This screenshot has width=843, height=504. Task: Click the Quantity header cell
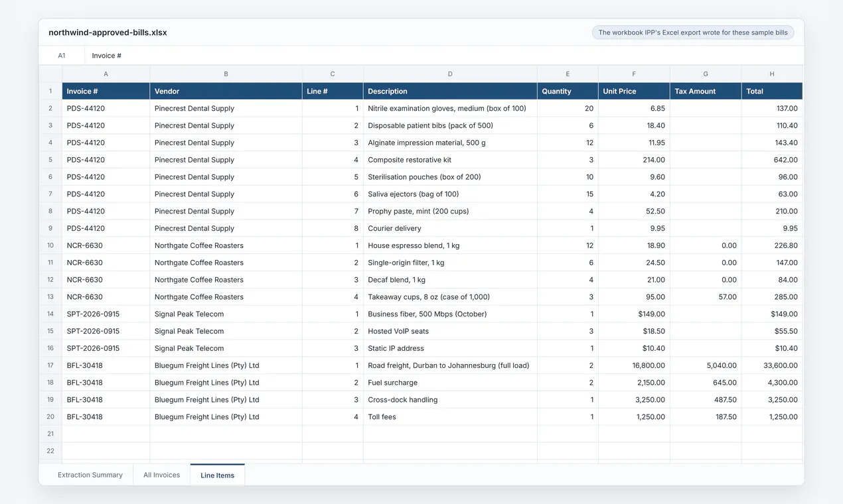point(568,91)
